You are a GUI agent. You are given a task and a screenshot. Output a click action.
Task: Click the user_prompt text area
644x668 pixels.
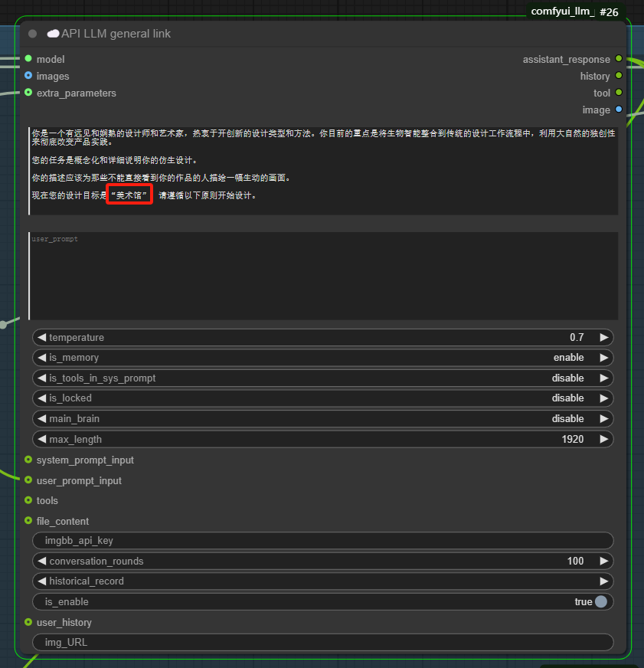(322, 276)
